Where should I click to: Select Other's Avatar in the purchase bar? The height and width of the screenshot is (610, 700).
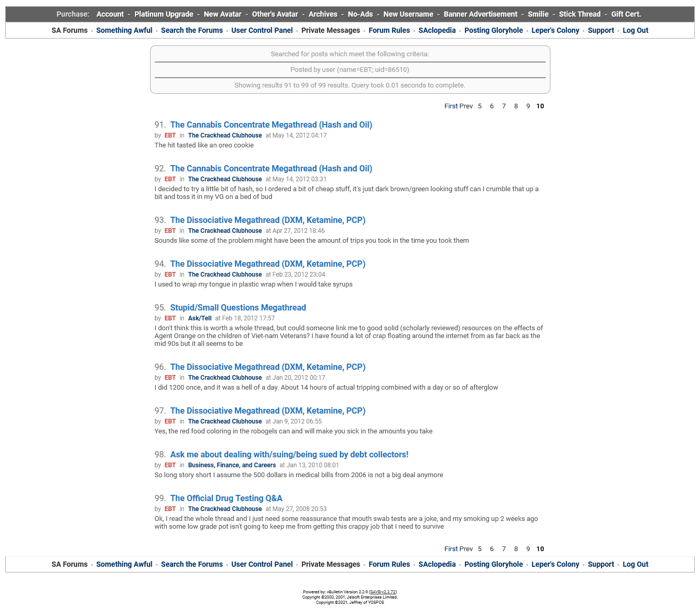click(275, 14)
